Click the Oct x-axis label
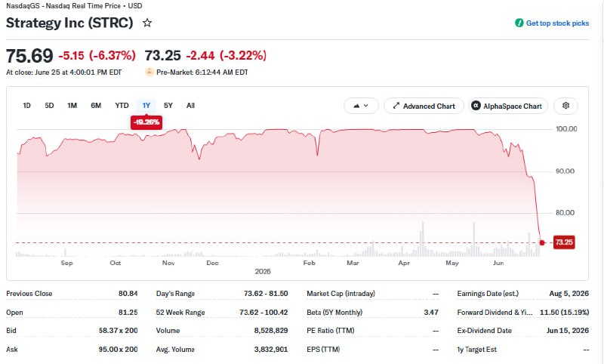This screenshot has height=364, width=604. [x=116, y=263]
